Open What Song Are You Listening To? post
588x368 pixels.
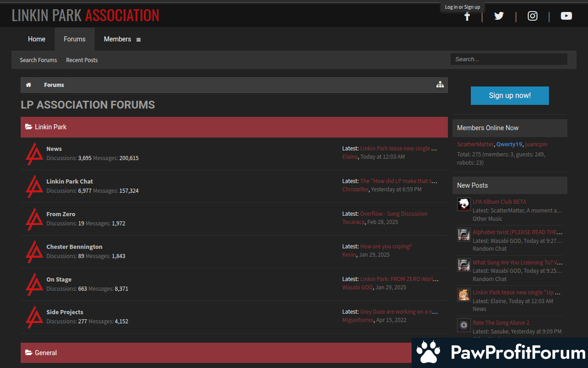click(518, 263)
